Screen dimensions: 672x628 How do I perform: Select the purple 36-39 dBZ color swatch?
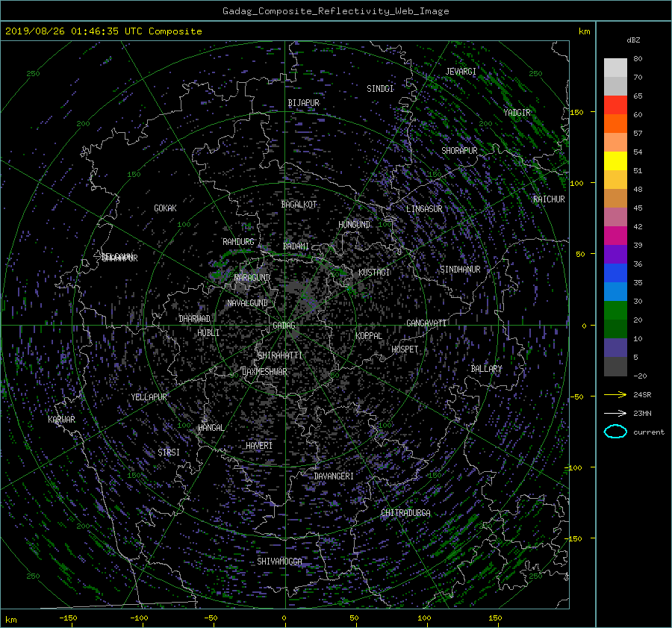(615, 254)
